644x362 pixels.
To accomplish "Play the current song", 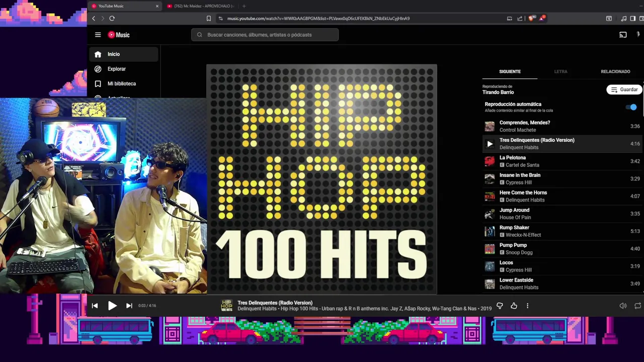I will [x=112, y=306].
